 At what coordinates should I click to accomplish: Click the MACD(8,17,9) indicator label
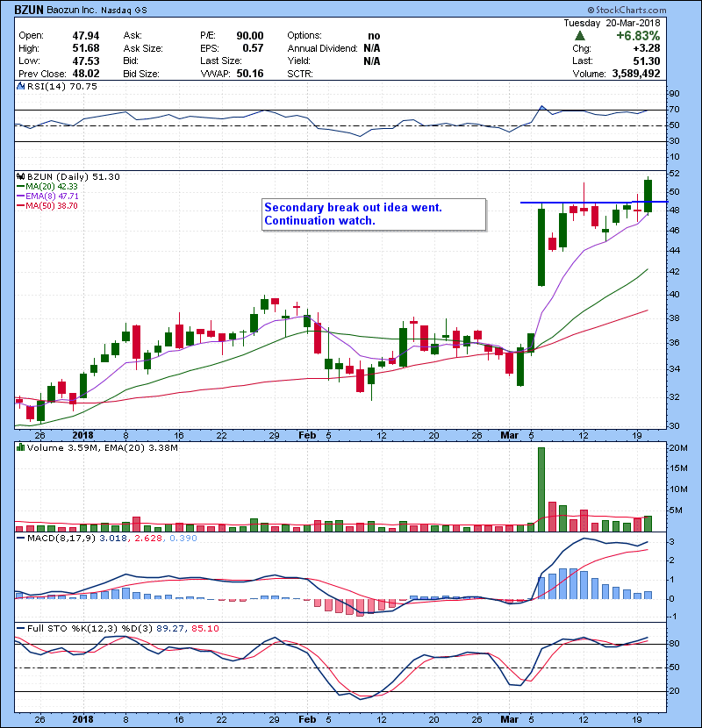[61, 539]
